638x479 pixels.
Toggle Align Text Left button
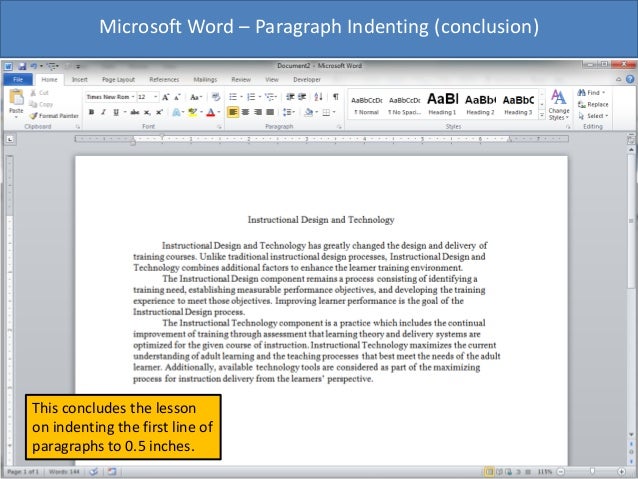233,112
